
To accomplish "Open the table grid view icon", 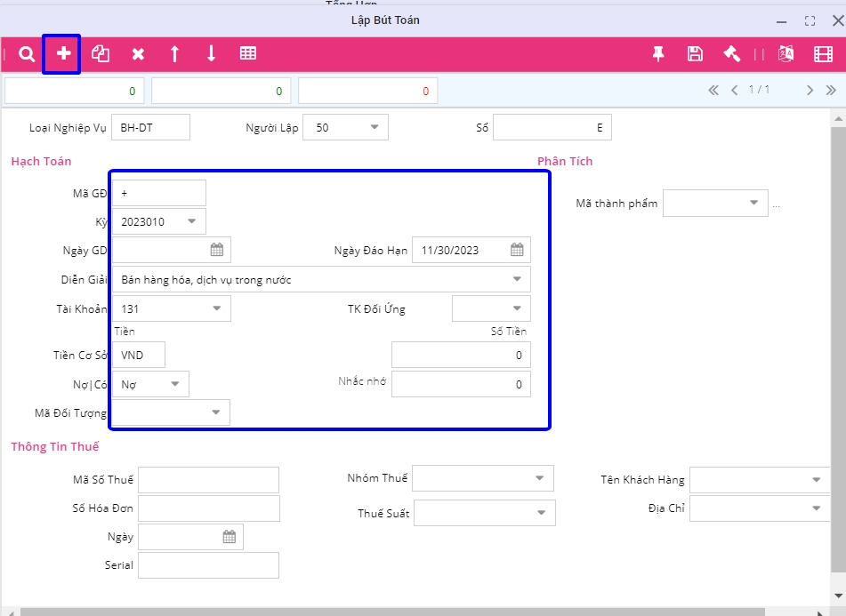I will point(248,54).
